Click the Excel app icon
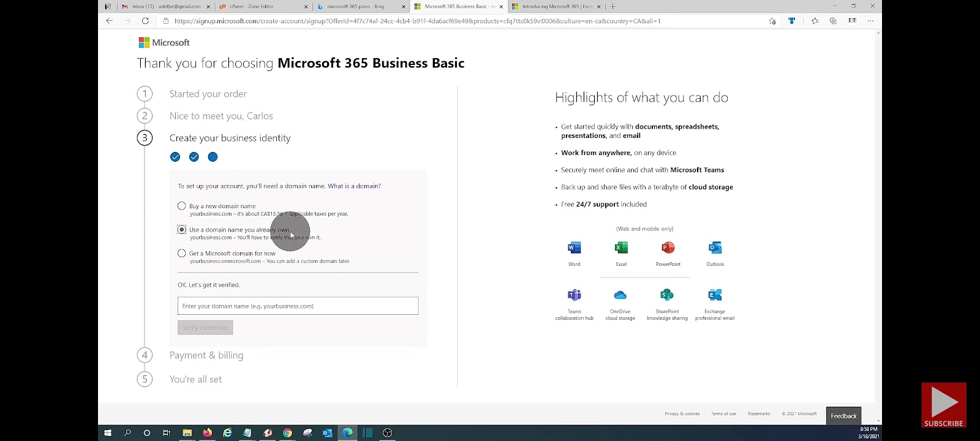980x441 pixels. [621, 247]
